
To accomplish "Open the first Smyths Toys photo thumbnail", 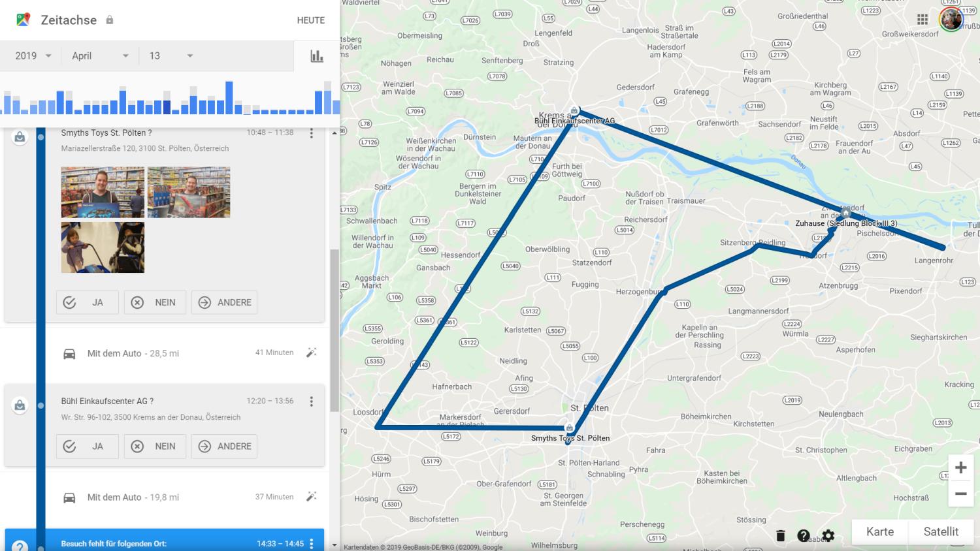I will 103,192.
